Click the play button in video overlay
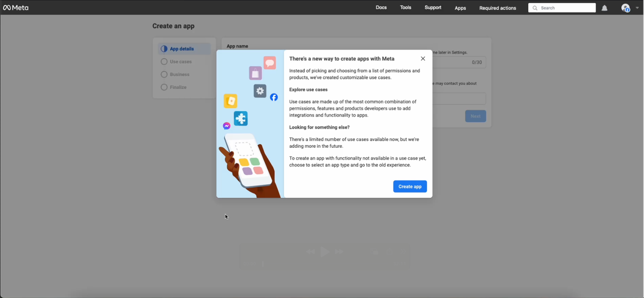The height and width of the screenshot is (298, 644). coord(325,252)
